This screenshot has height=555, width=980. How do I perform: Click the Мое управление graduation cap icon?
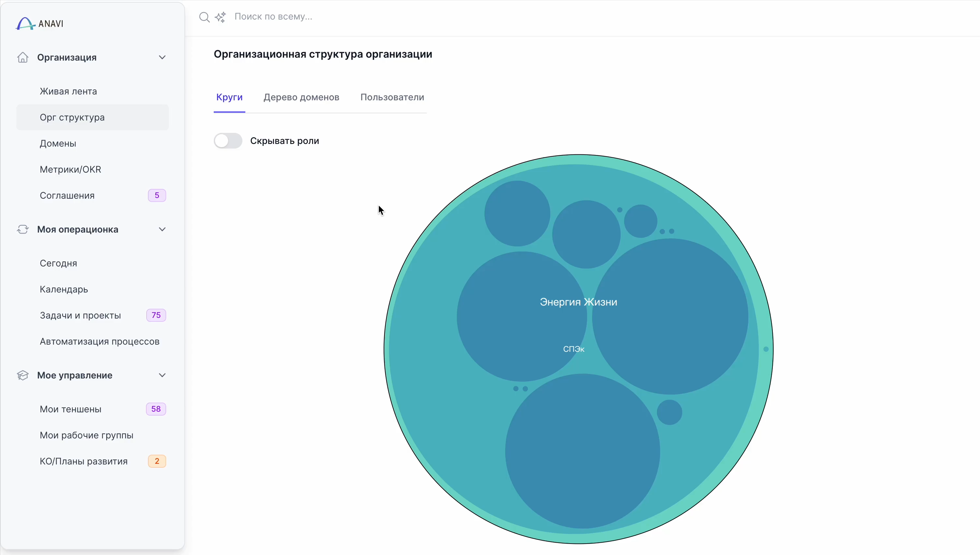pos(23,376)
